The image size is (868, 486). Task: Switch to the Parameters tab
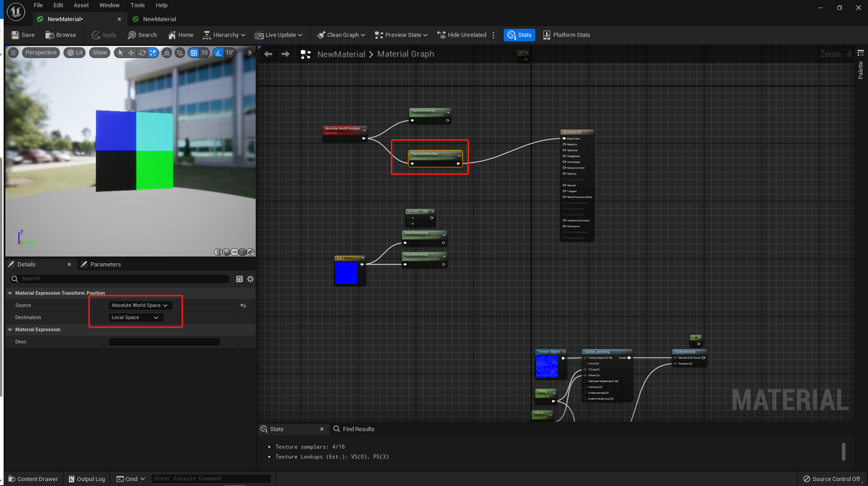point(105,264)
